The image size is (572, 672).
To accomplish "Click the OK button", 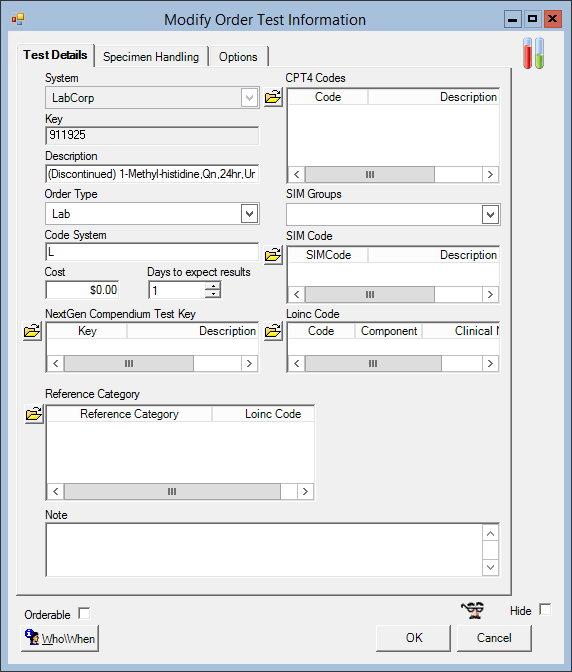I will click(413, 638).
